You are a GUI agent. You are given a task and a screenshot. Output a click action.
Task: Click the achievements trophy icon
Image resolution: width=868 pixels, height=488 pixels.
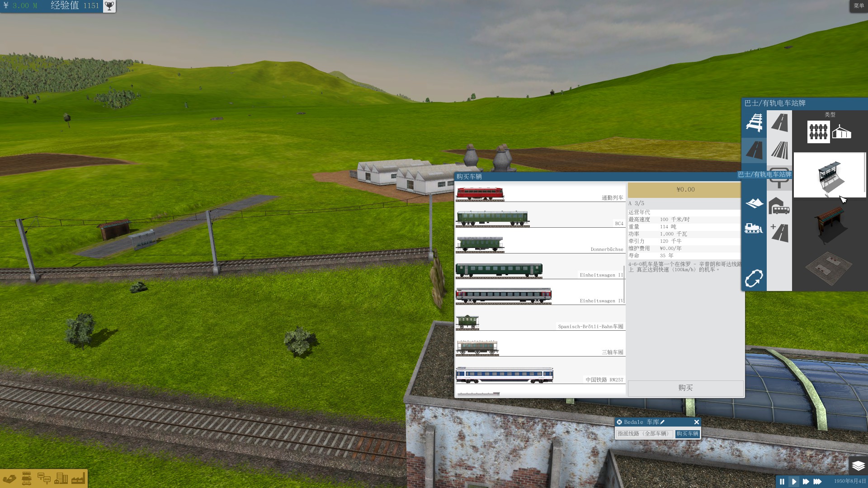click(x=109, y=6)
